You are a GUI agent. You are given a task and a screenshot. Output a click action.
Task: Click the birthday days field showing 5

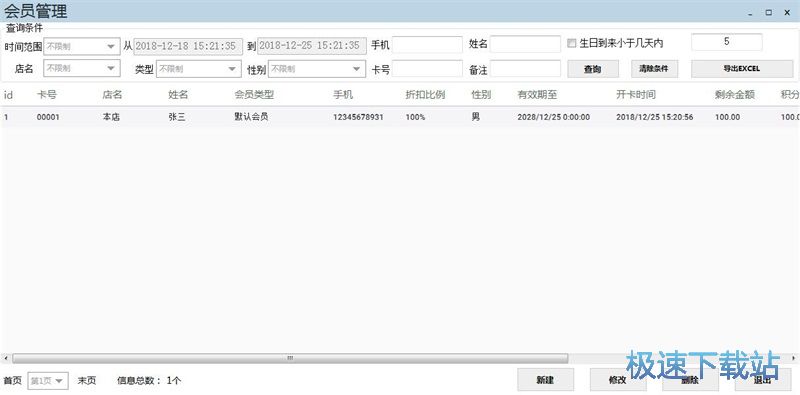727,42
